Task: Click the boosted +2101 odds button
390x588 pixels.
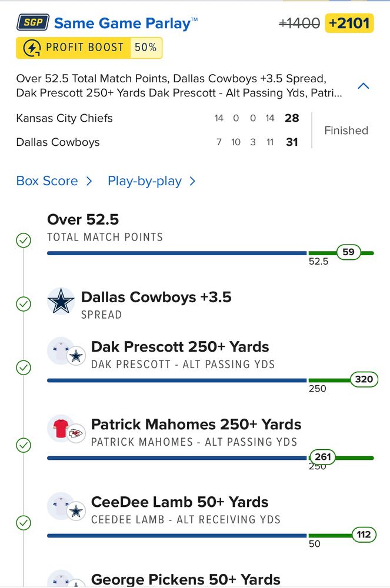Action: click(x=349, y=24)
